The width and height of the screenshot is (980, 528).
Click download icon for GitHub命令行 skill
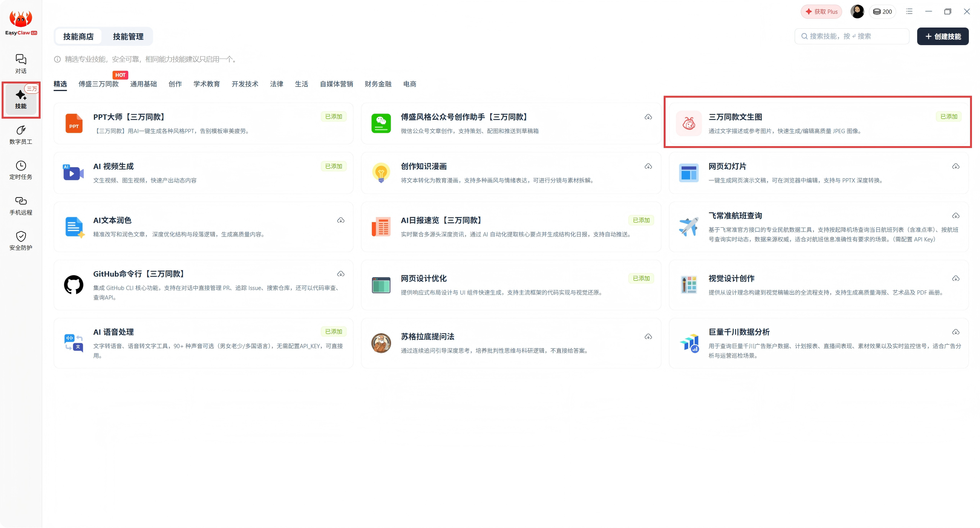[x=340, y=274]
